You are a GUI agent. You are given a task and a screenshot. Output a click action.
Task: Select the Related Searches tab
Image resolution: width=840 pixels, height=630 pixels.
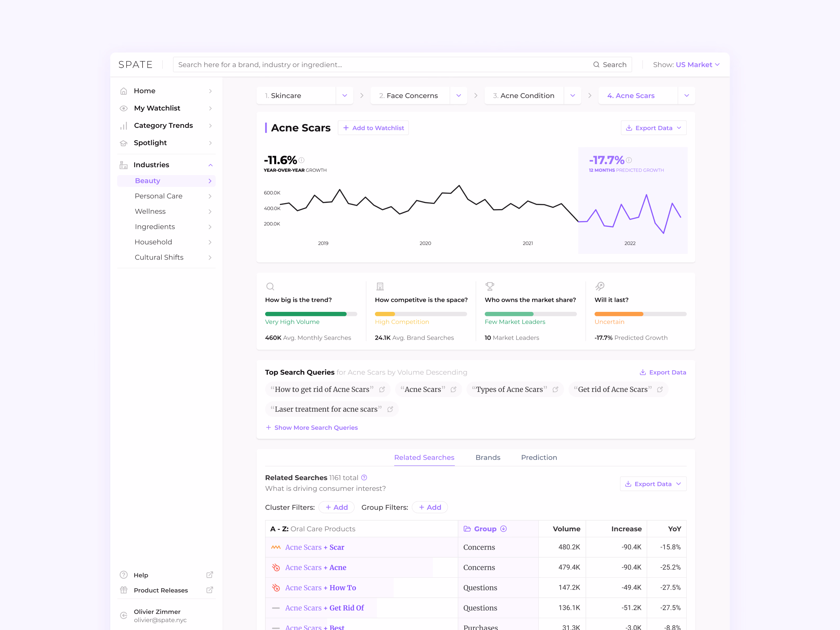(x=424, y=457)
